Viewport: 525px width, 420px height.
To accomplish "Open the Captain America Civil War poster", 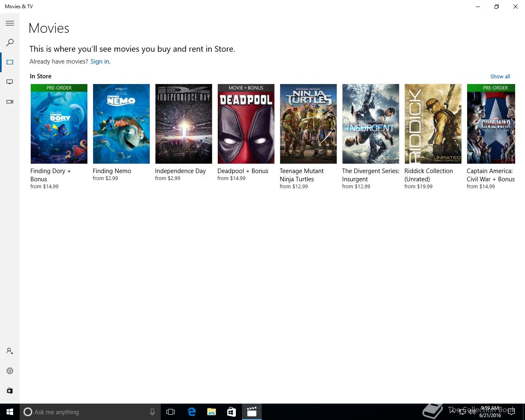I will pyautogui.click(x=491, y=124).
